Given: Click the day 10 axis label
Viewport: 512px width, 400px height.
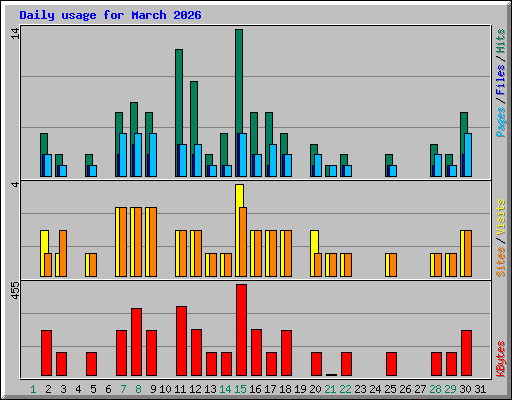Looking at the screenshot, I should [165, 389].
